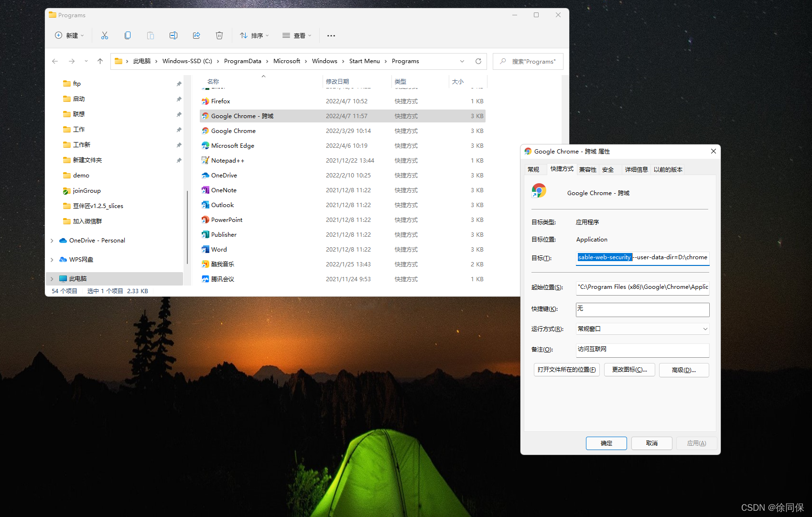The image size is (812, 517).
Task: Click ProgramData in breadcrumb path
Action: tap(243, 61)
